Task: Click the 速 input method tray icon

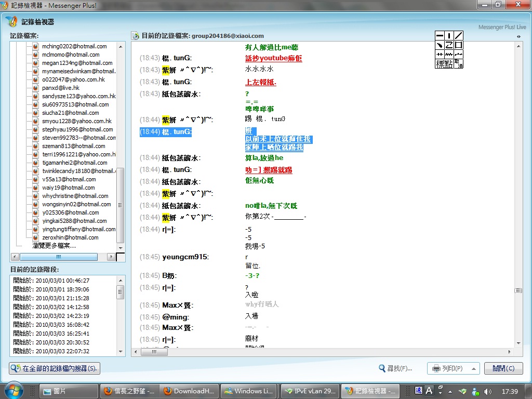Action: [419, 391]
